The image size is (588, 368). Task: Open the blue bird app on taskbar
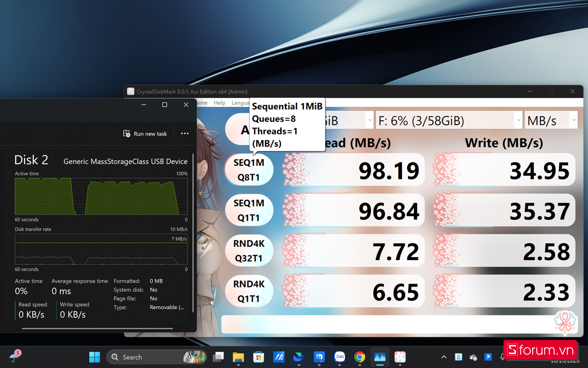coord(298,357)
